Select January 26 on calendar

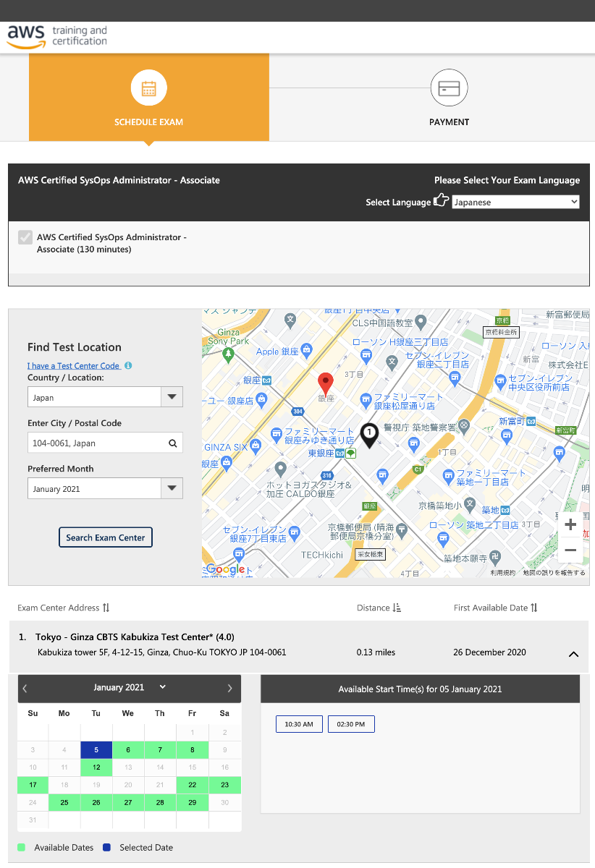pyautogui.click(x=96, y=802)
